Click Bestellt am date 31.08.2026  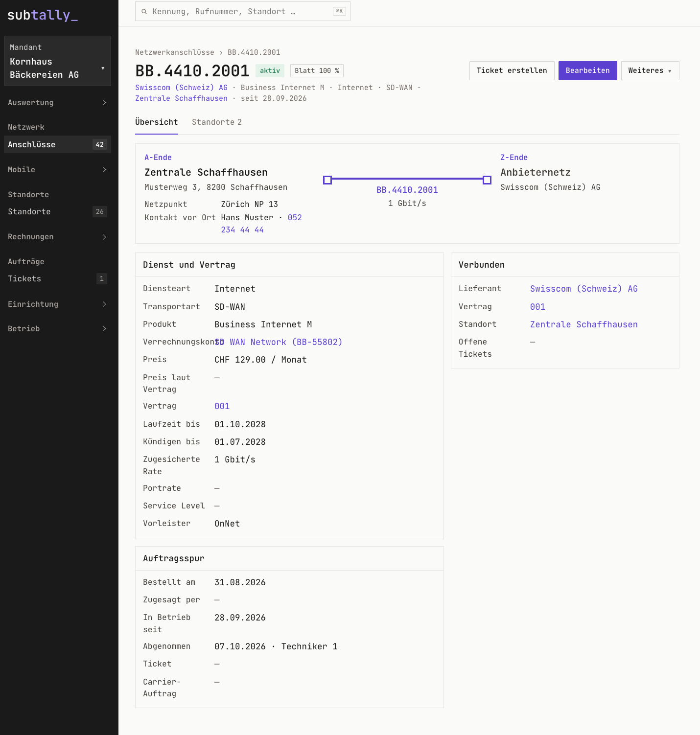point(240,582)
